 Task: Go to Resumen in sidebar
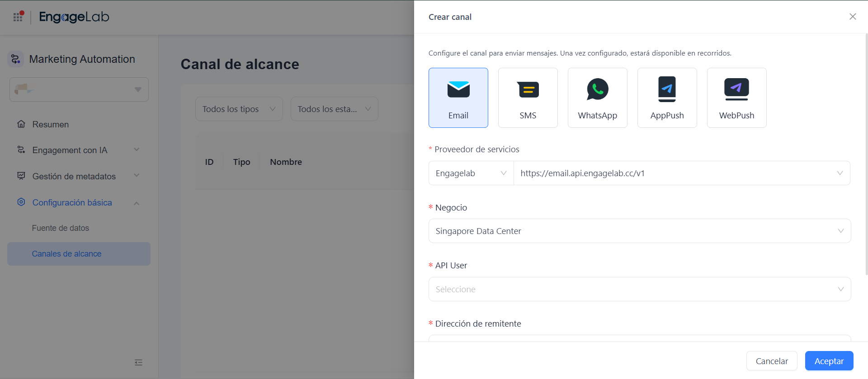[50, 124]
